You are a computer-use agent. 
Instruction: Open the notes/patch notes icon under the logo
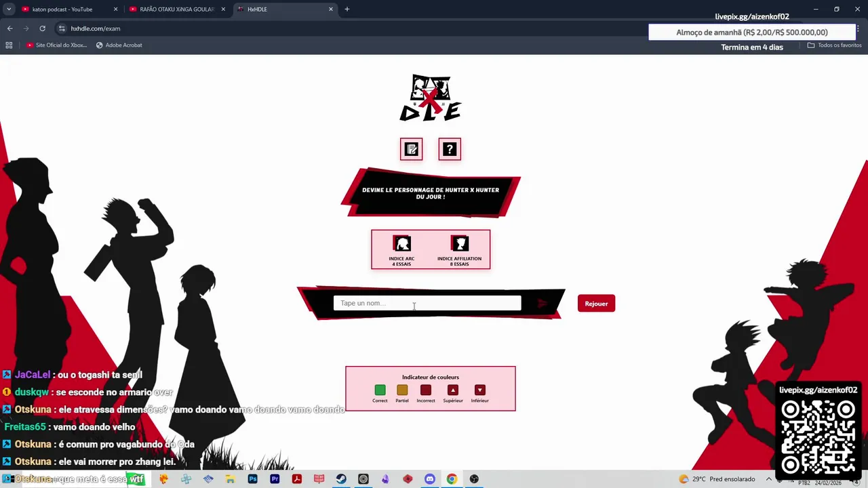click(x=412, y=149)
